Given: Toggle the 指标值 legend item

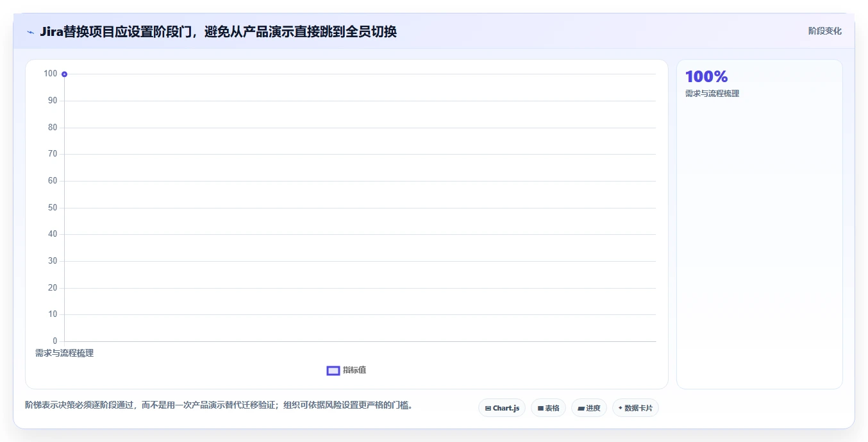Looking at the screenshot, I should [x=346, y=370].
